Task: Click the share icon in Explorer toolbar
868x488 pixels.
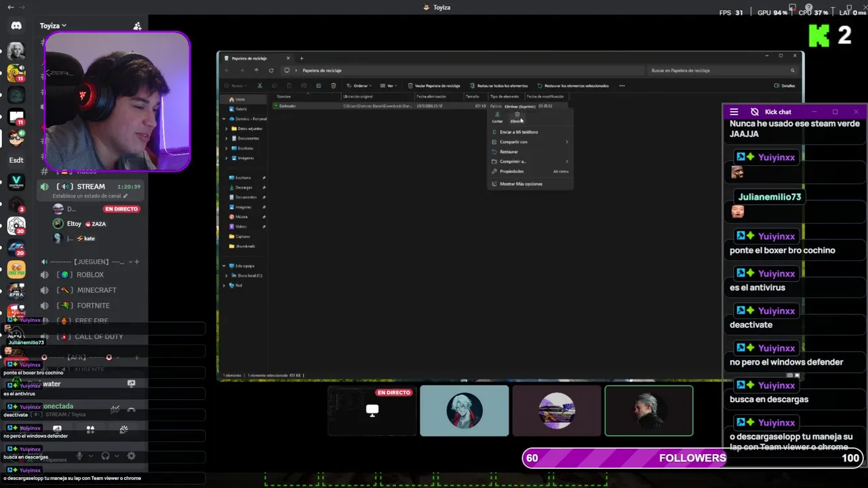Action: point(318,86)
